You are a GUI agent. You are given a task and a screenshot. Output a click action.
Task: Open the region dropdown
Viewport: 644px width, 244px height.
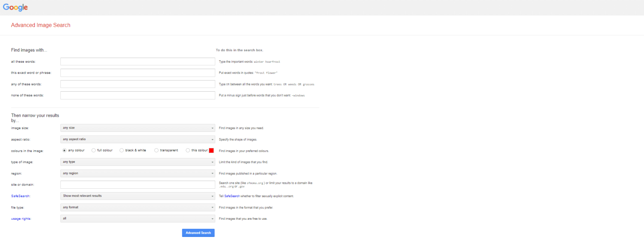tap(138, 173)
